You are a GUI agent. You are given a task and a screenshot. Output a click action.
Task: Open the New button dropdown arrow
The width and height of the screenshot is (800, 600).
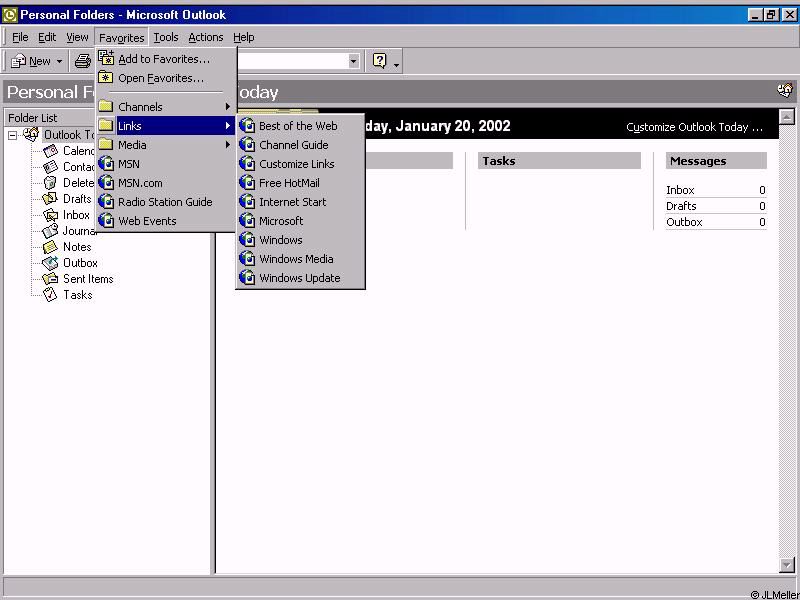59,62
